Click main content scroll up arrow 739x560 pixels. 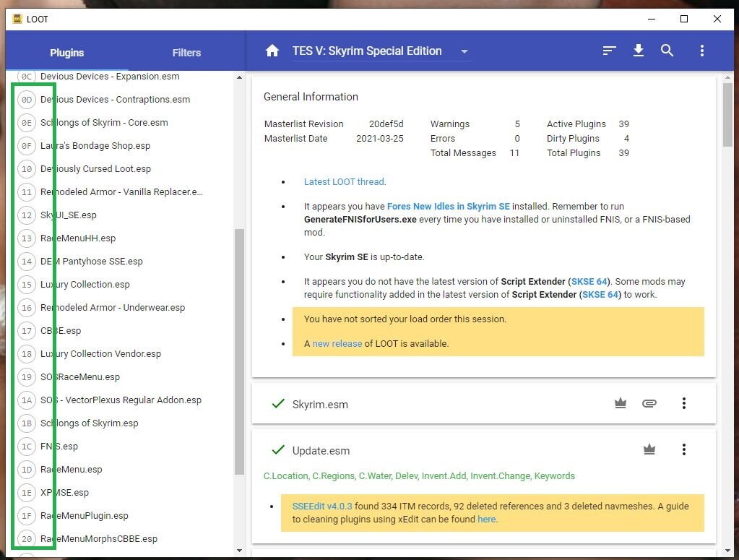(727, 77)
